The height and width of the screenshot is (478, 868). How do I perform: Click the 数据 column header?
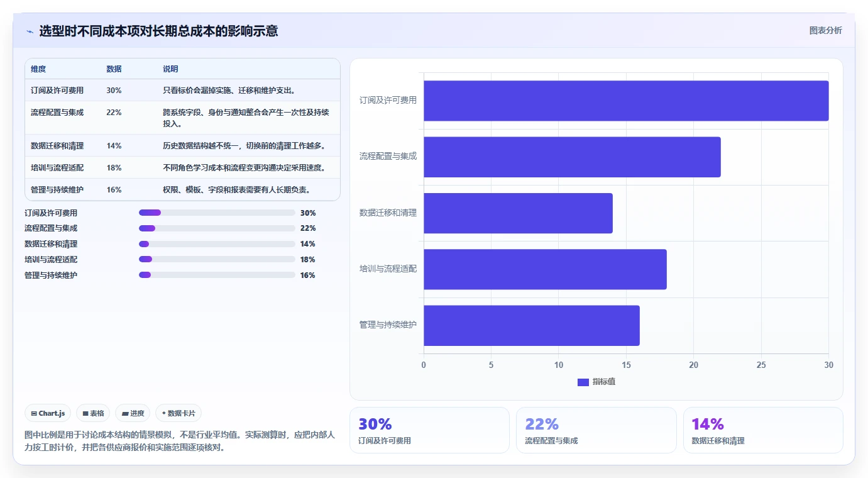click(x=114, y=69)
